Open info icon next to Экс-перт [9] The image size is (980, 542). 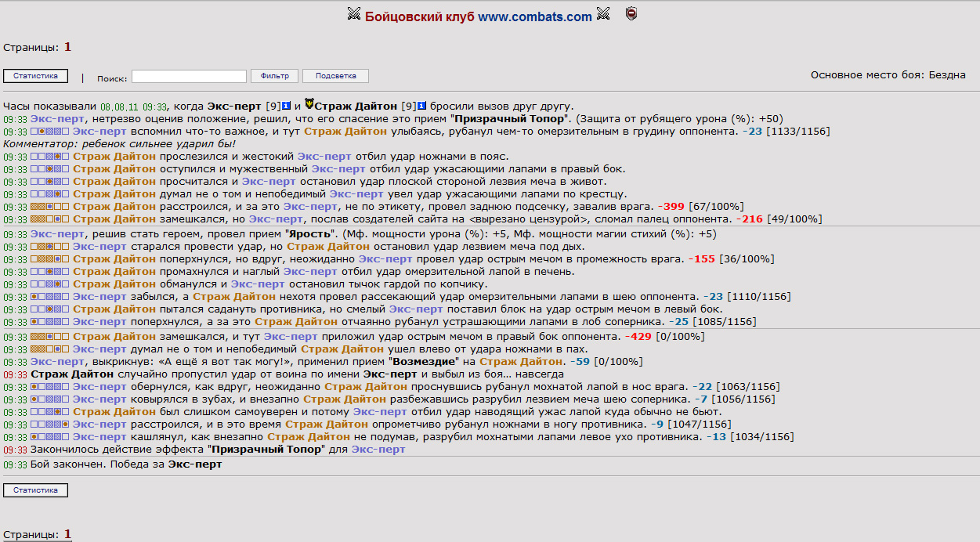pyautogui.click(x=287, y=106)
